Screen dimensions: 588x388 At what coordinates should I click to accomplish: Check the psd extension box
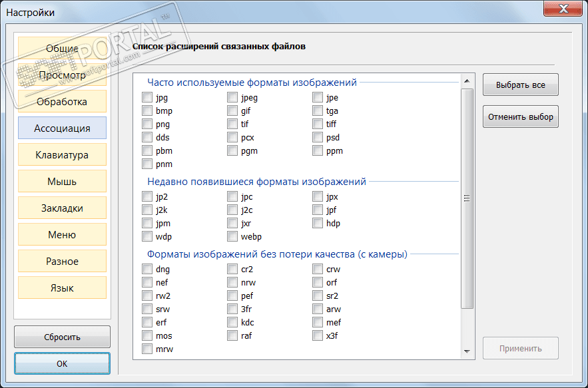click(x=317, y=137)
